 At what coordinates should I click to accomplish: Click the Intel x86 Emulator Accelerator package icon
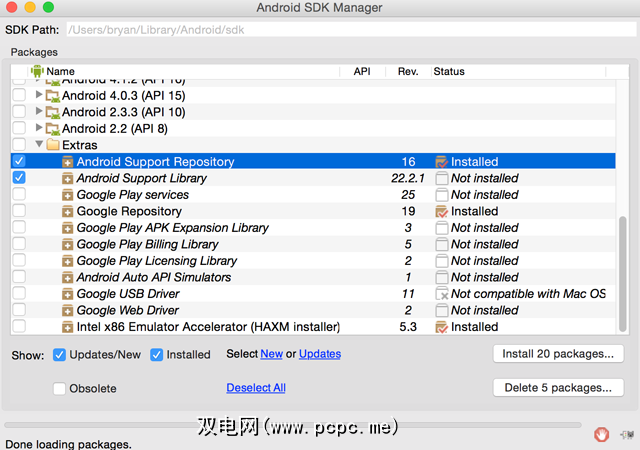pos(68,327)
